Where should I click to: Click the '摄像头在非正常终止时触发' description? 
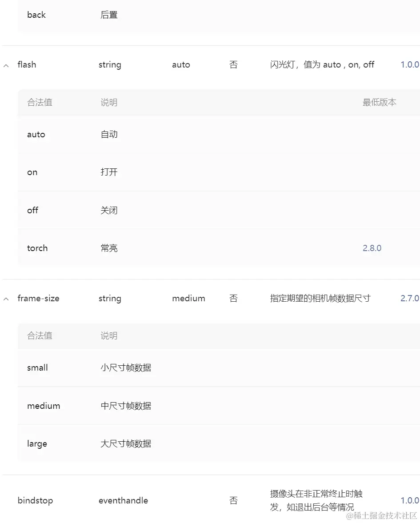pos(316,500)
